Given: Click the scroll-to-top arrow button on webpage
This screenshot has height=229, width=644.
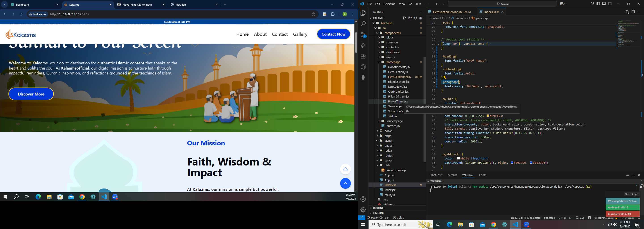Looking at the screenshot, I should pos(345,184).
